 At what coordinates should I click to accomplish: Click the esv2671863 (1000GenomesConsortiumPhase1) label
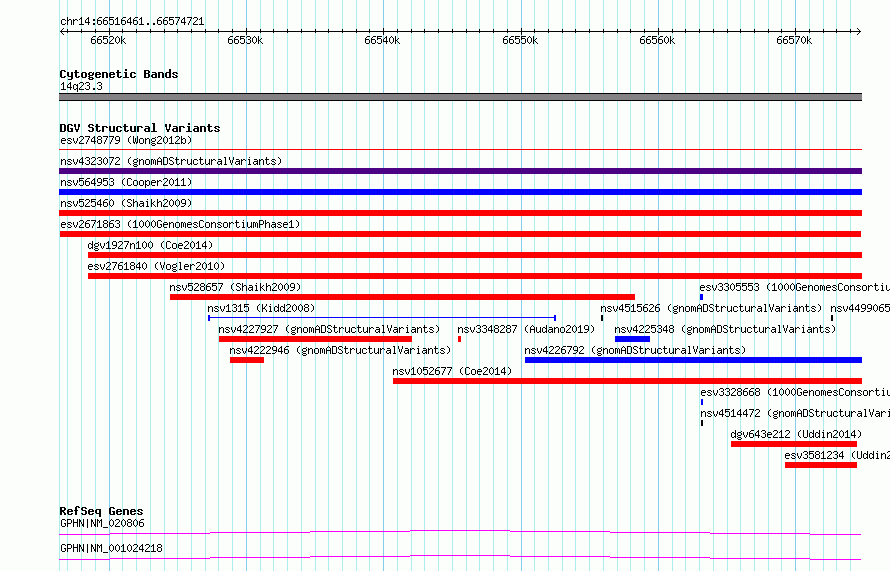click(x=180, y=224)
